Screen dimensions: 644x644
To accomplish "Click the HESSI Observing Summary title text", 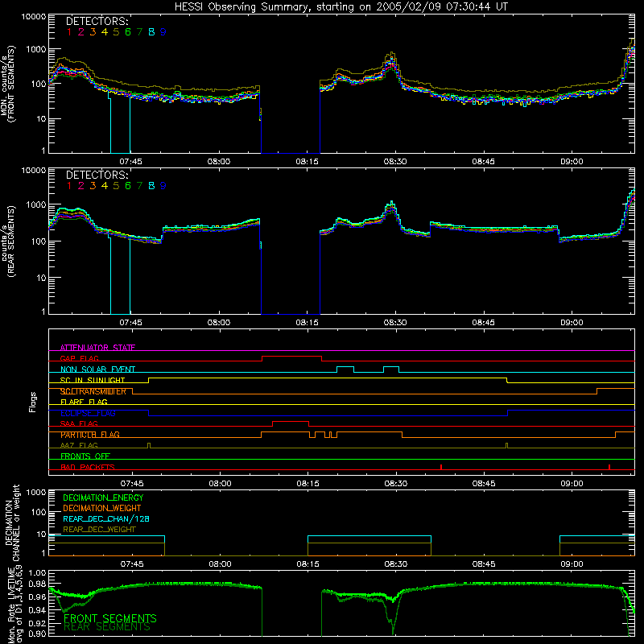I will pos(341,6).
